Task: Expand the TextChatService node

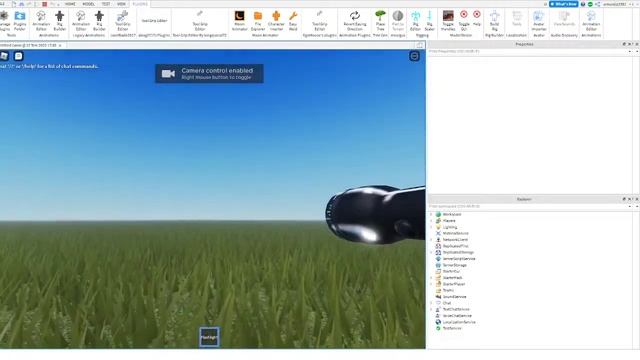Action: [431, 309]
